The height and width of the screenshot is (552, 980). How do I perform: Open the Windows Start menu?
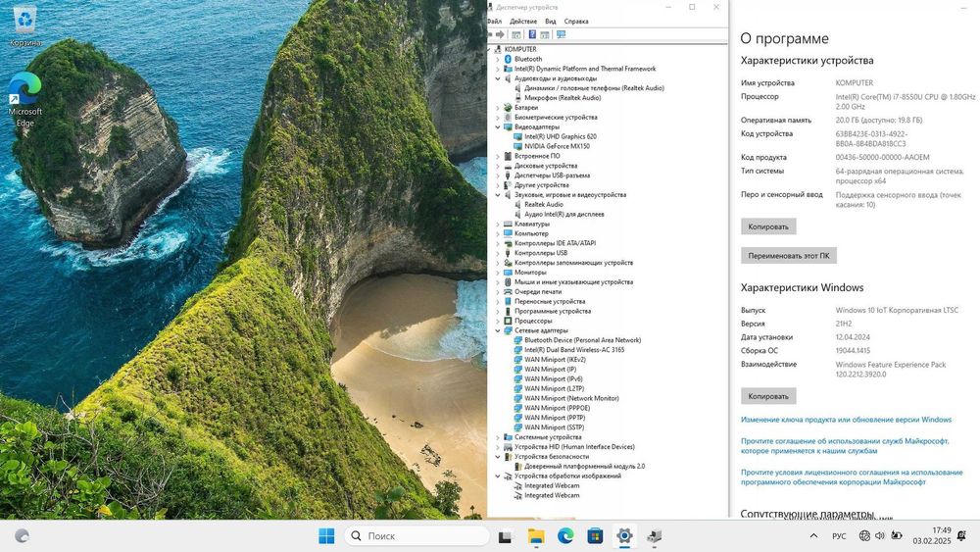pyautogui.click(x=326, y=535)
